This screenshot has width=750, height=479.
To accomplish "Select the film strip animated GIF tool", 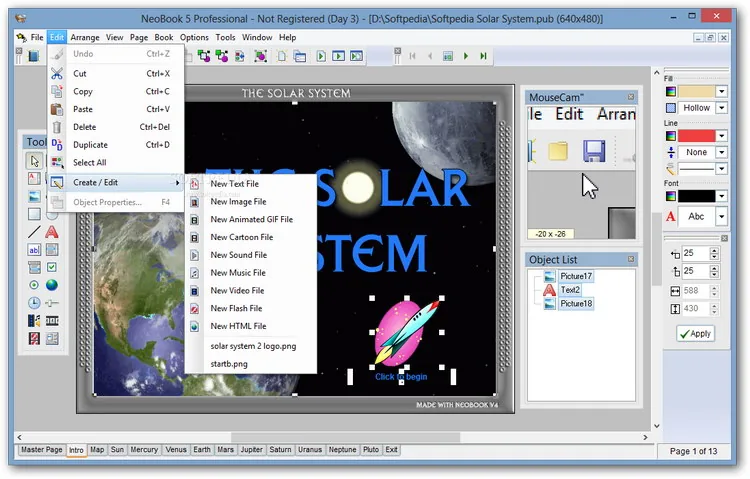I will coord(52,321).
